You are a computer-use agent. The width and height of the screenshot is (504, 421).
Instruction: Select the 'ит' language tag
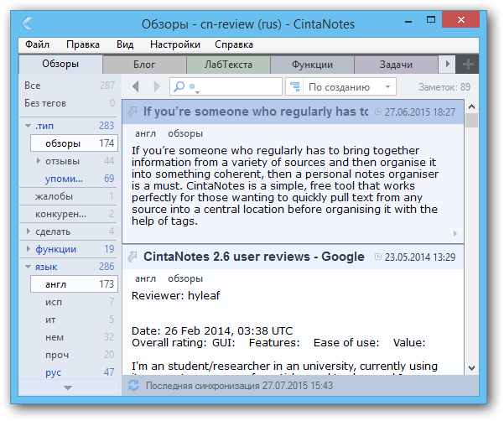click(74, 320)
